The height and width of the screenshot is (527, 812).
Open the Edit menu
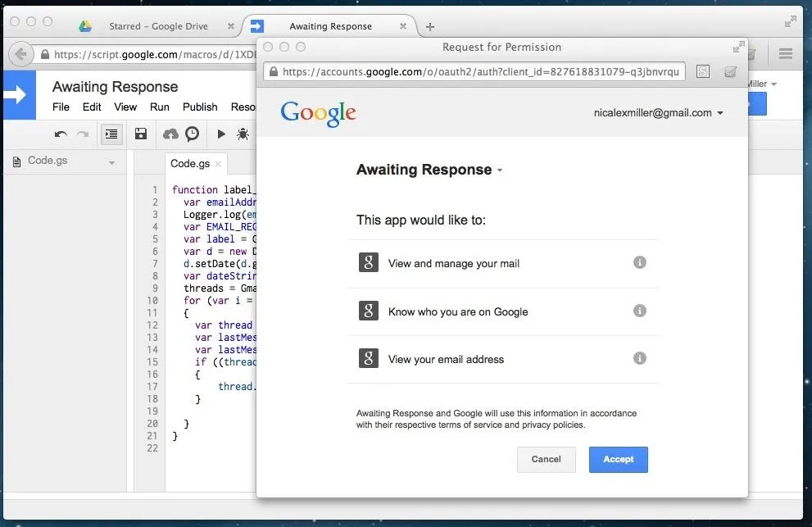click(x=92, y=107)
